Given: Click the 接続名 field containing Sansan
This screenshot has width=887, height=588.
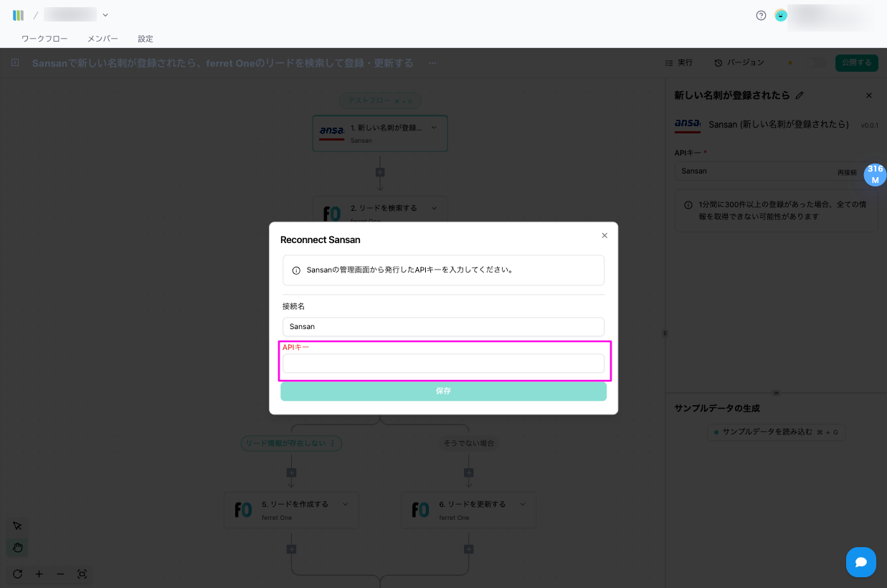Looking at the screenshot, I should click(x=443, y=326).
